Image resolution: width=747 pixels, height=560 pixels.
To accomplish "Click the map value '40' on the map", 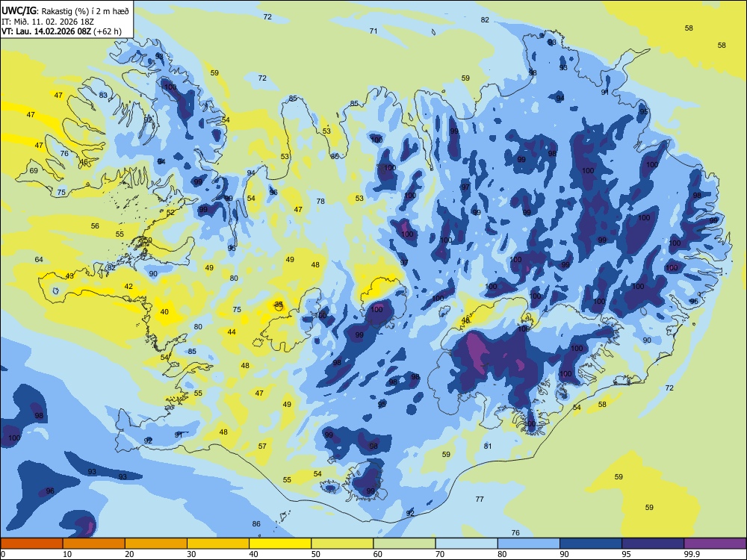I will [164, 312].
